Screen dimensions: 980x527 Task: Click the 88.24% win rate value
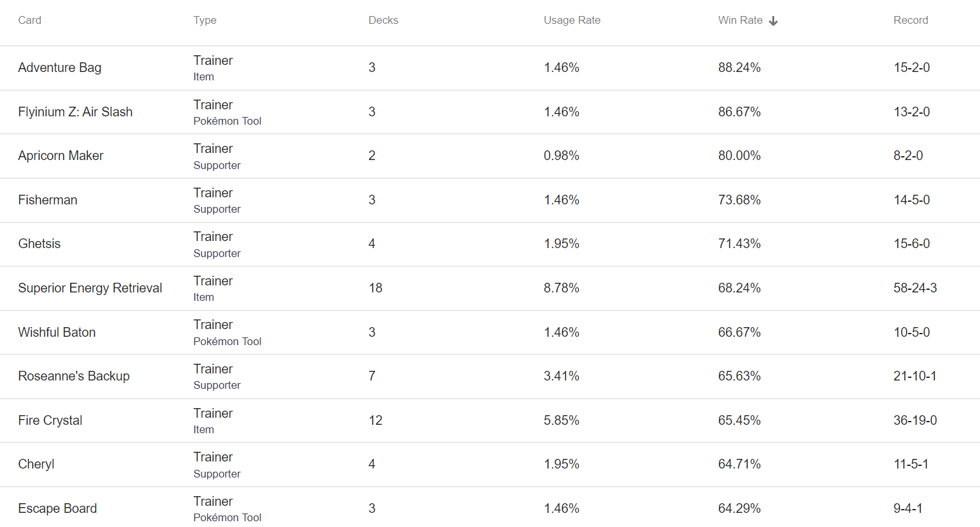click(740, 67)
